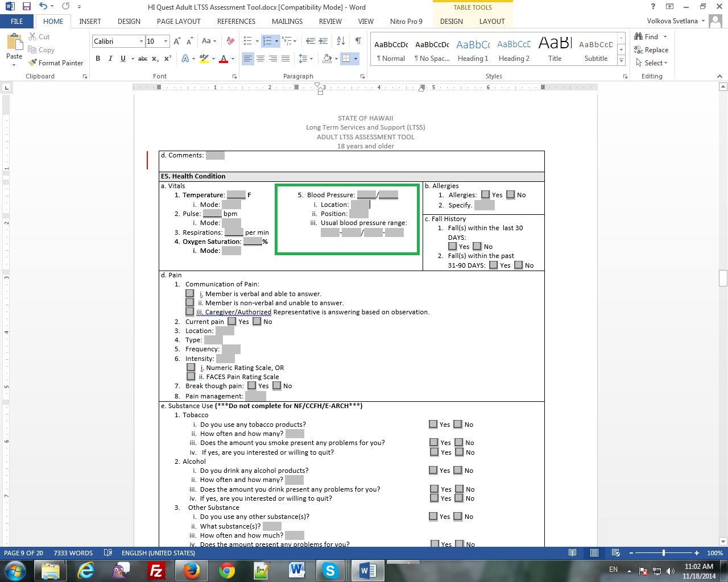
Task: Click the Windows Start button
Action: (x=15, y=570)
